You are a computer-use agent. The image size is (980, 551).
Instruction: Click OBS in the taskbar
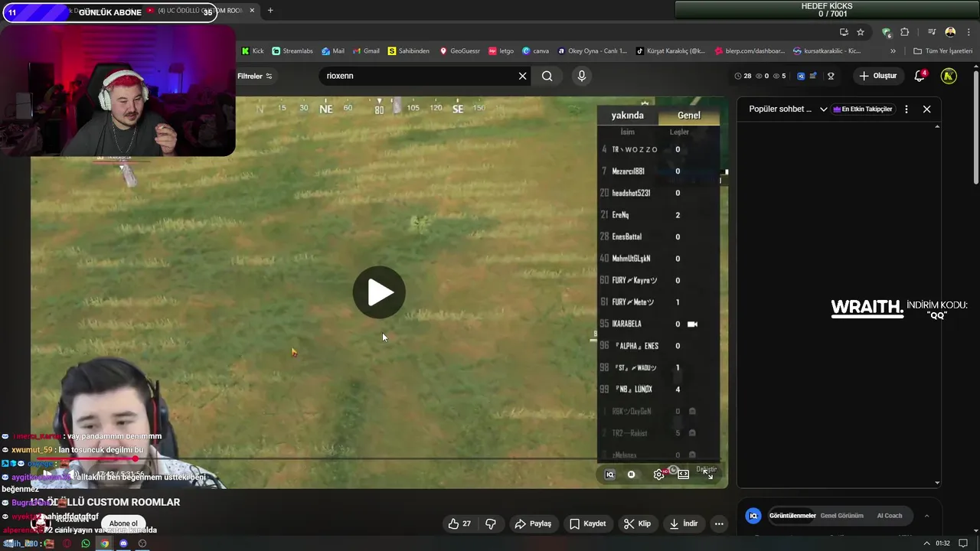click(142, 543)
